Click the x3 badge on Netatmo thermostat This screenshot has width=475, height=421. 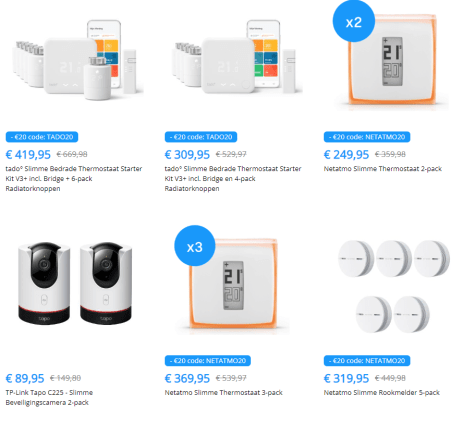(x=195, y=246)
